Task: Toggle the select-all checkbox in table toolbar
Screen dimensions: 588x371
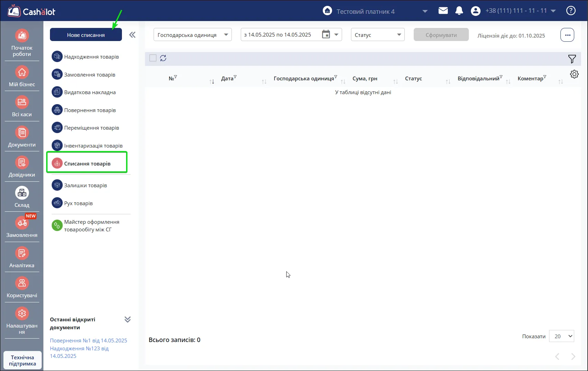Action: point(153,58)
